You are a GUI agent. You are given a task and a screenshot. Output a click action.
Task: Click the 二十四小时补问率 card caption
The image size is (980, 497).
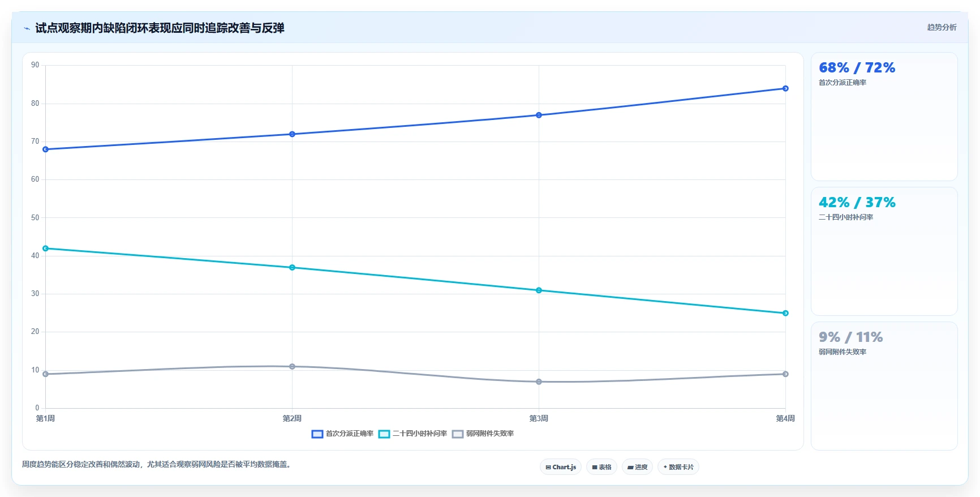(846, 217)
